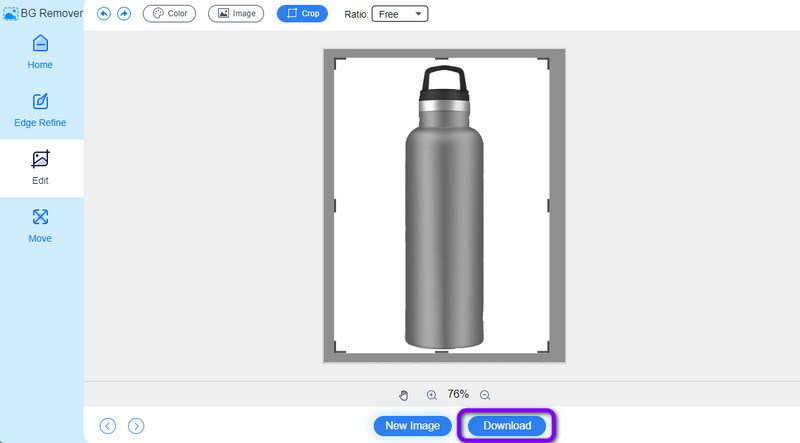Zoom in with the plus magnifier
Image resolution: width=800 pixels, height=443 pixels.
pyautogui.click(x=432, y=395)
